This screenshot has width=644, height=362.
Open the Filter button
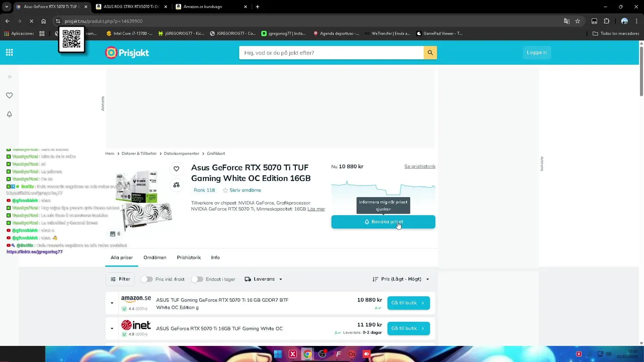pyautogui.click(x=120, y=279)
